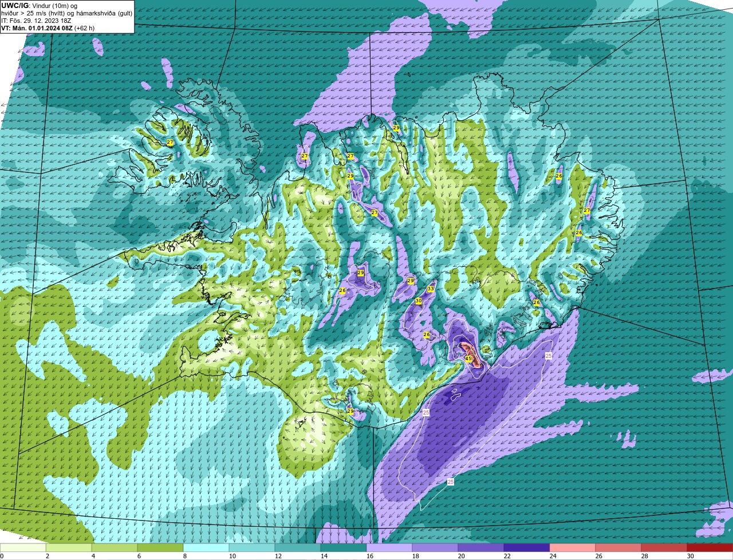This screenshot has width=733, height=560.
Task: Pick the palest 0–2 m/s legend swatch
Action: point(23,547)
